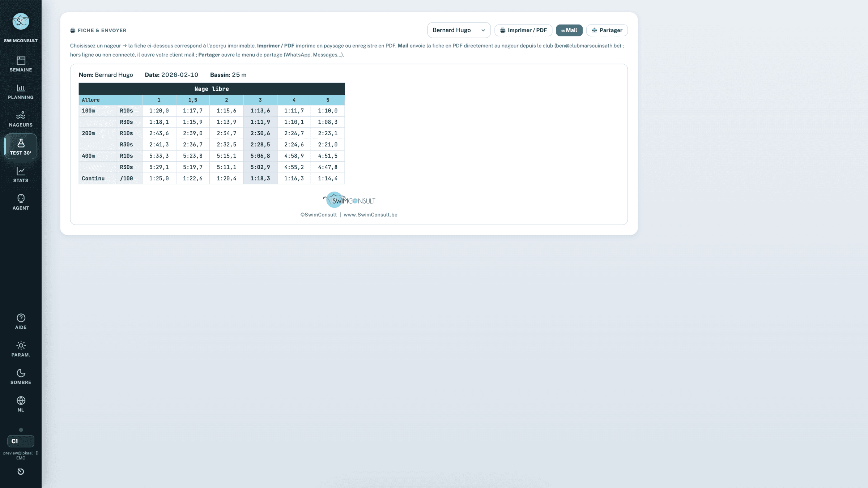
Task: Click the cell with time 5:19,7
Action: pyautogui.click(x=192, y=167)
